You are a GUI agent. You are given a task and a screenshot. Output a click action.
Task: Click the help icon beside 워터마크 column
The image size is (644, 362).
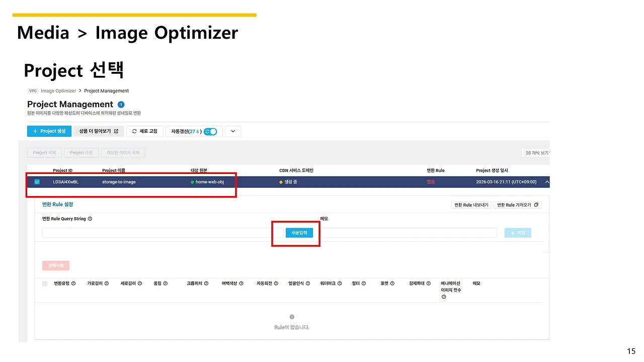tap(340, 284)
